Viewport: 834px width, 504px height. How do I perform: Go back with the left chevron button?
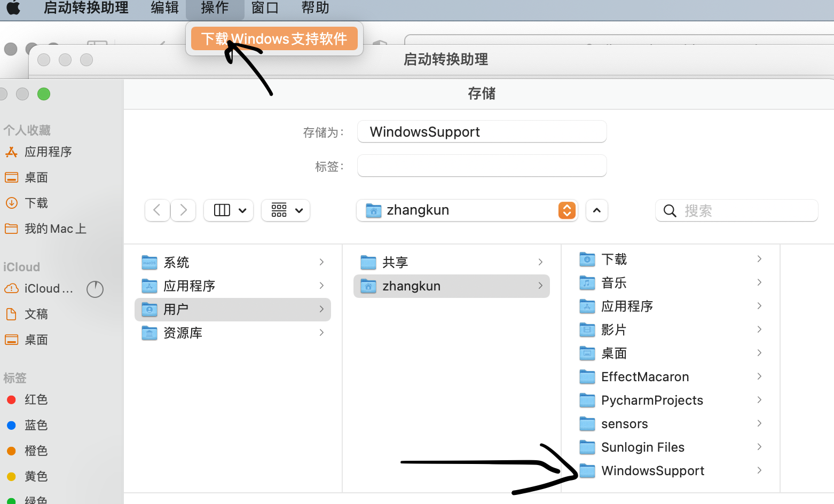click(157, 210)
